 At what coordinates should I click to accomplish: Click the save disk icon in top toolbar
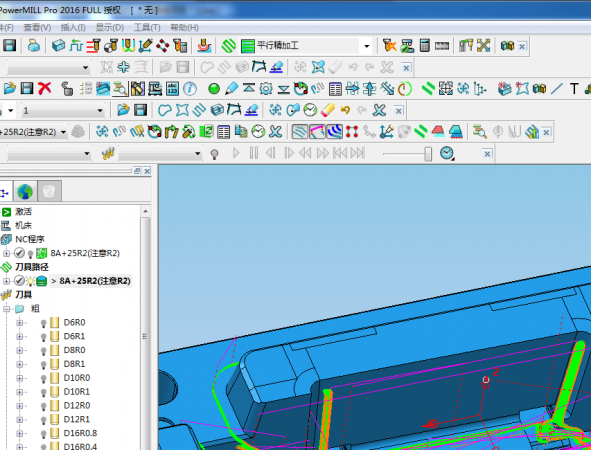click(9, 46)
